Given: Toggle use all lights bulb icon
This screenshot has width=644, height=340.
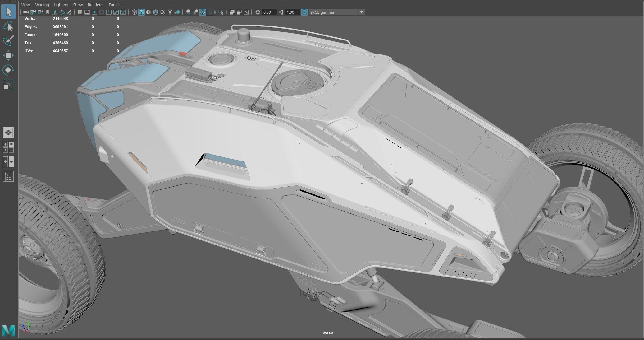Looking at the screenshot, I should (x=170, y=12).
